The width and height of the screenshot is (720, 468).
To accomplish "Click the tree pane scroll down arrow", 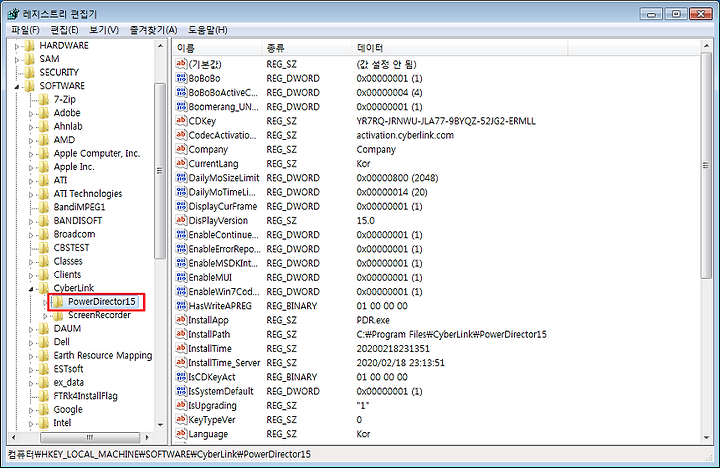I will pos(160,425).
